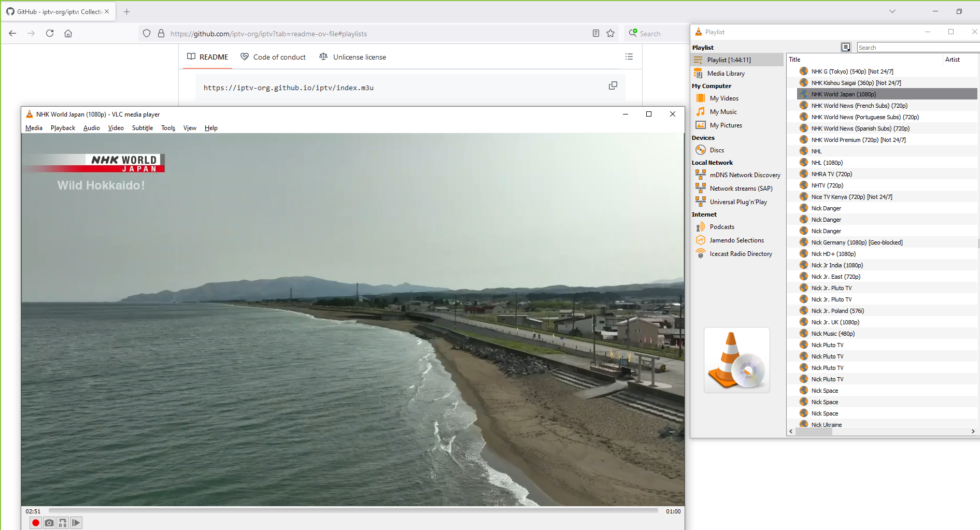Select mDNS Network Discovery
The image size is (980, 530).
[x=745, y=175]
